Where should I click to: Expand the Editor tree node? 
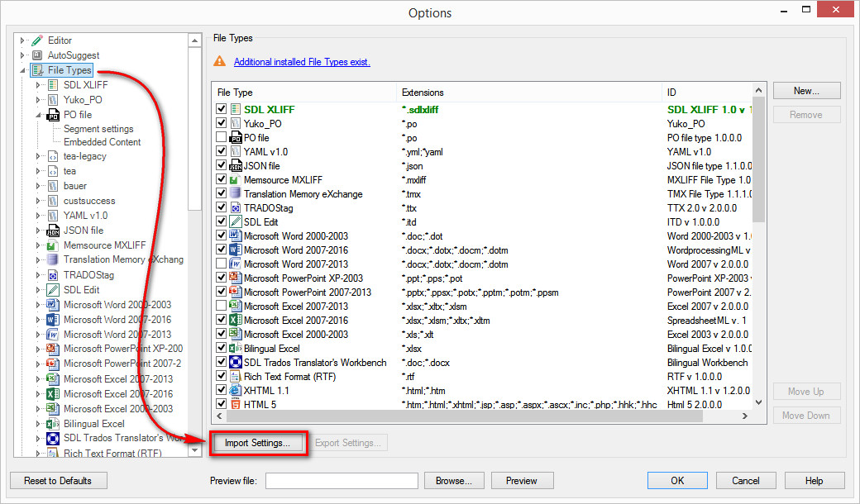[x=22, y=40]
